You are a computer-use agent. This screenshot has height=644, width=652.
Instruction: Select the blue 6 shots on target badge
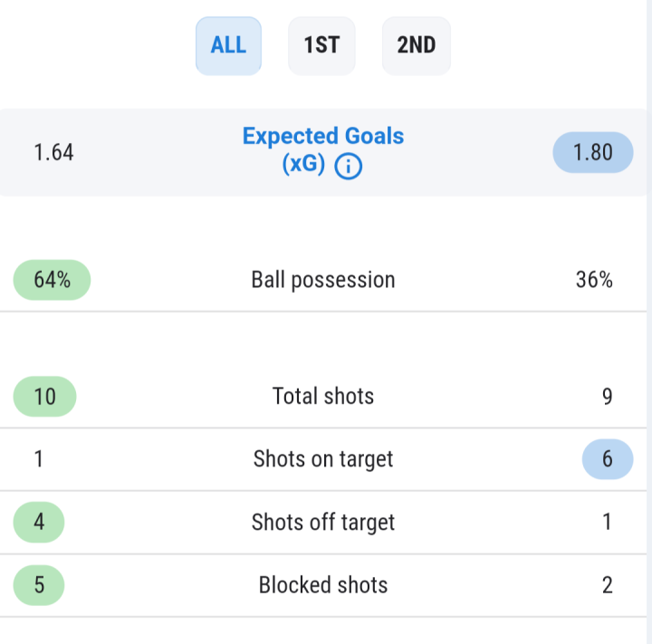pos(608,459)
